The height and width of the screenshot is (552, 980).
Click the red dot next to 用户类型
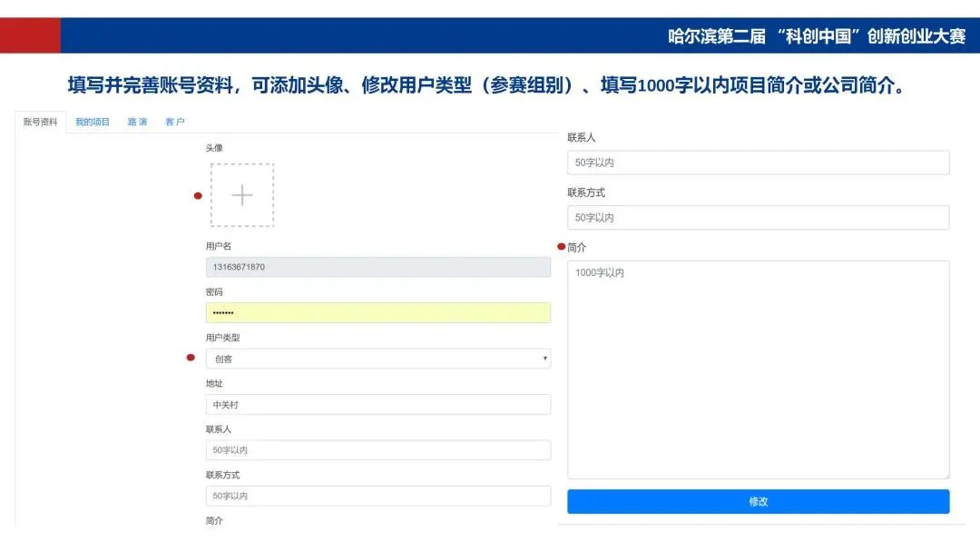pos(191,359)
